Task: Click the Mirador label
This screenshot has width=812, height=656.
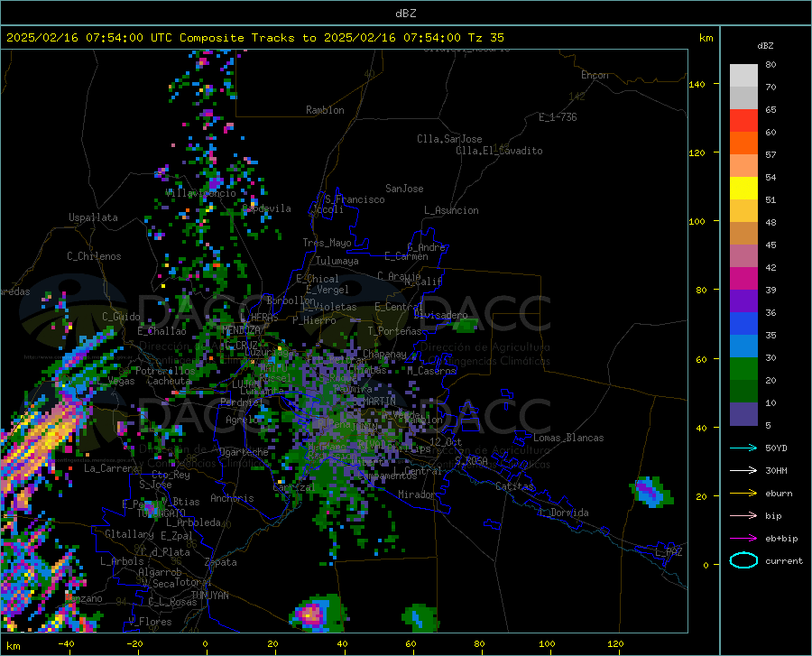Action: point(416,494)
